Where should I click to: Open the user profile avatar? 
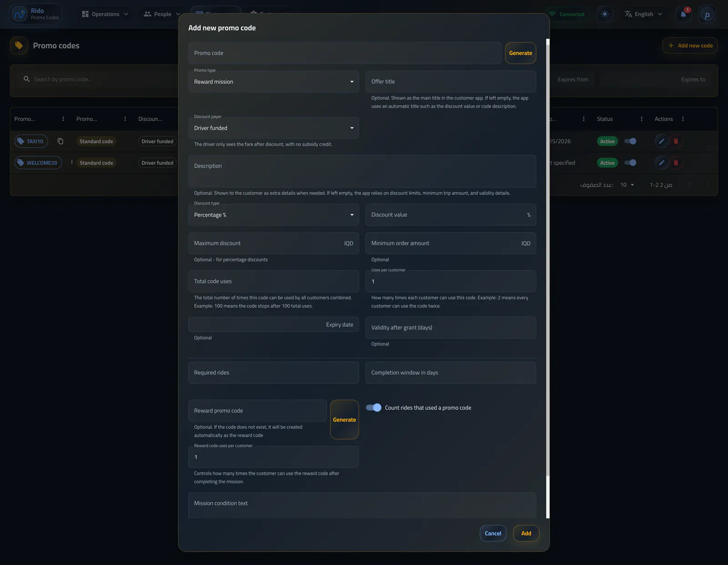(707, 15)
